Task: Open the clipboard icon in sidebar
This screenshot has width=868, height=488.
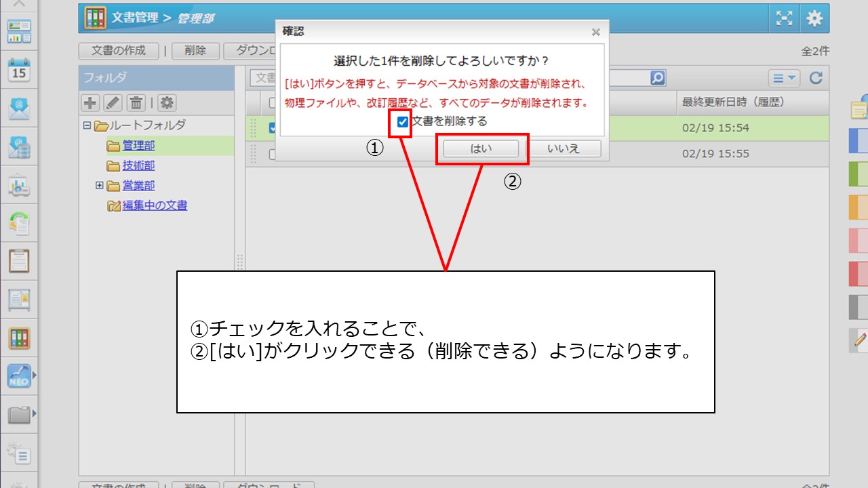Action: coord(19,261)
